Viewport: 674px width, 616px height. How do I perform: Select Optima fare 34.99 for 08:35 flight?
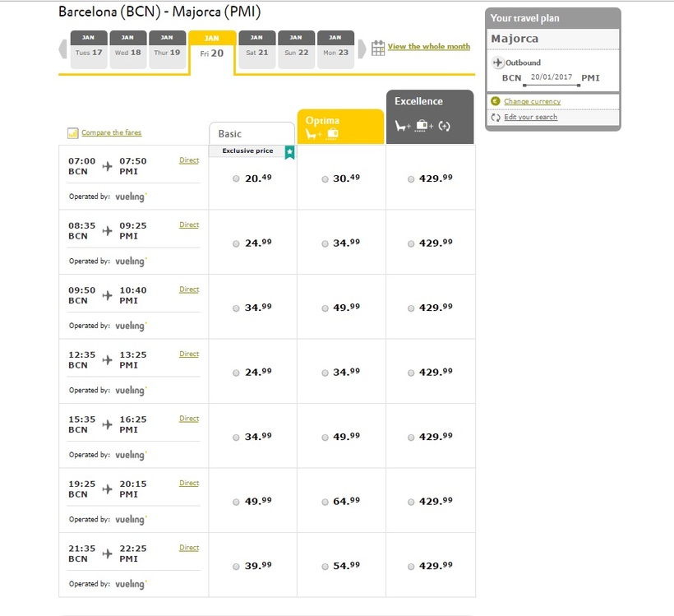(x=325, y=243)
